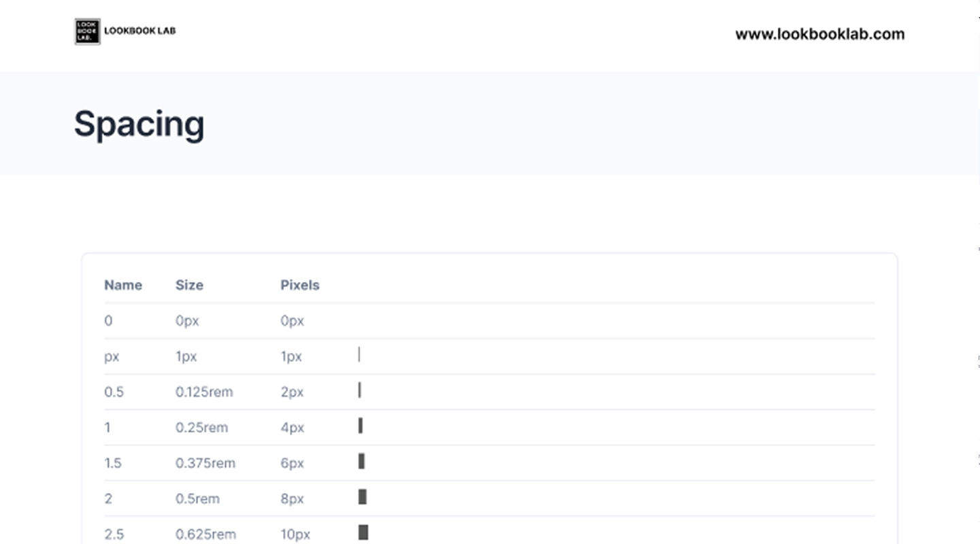Click the LOOKBOOK LAB brand name
The height and width of the screenshot is (544, 980).
(140, 31)
